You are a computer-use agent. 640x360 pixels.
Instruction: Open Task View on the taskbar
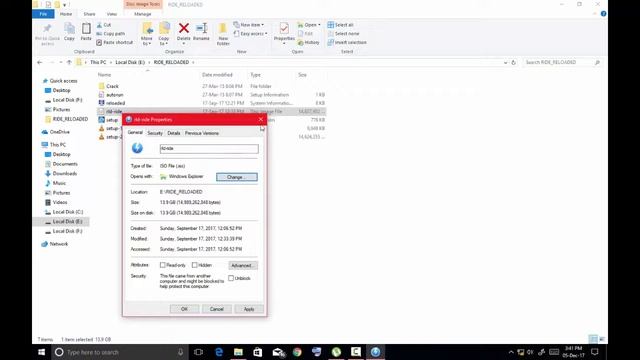[199, 352]
